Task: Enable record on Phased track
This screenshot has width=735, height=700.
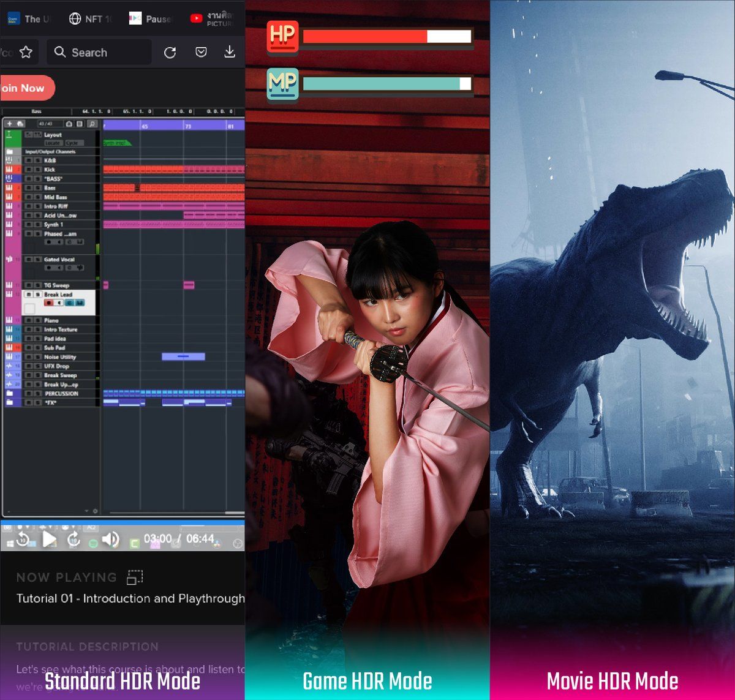Action: pyautogui.click(x=48, y=242)
